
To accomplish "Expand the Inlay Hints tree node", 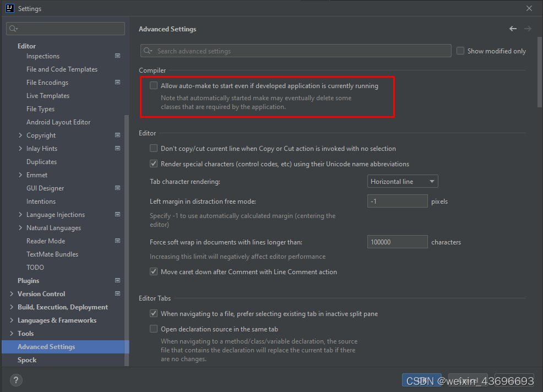I will click(x=20, y=148).
